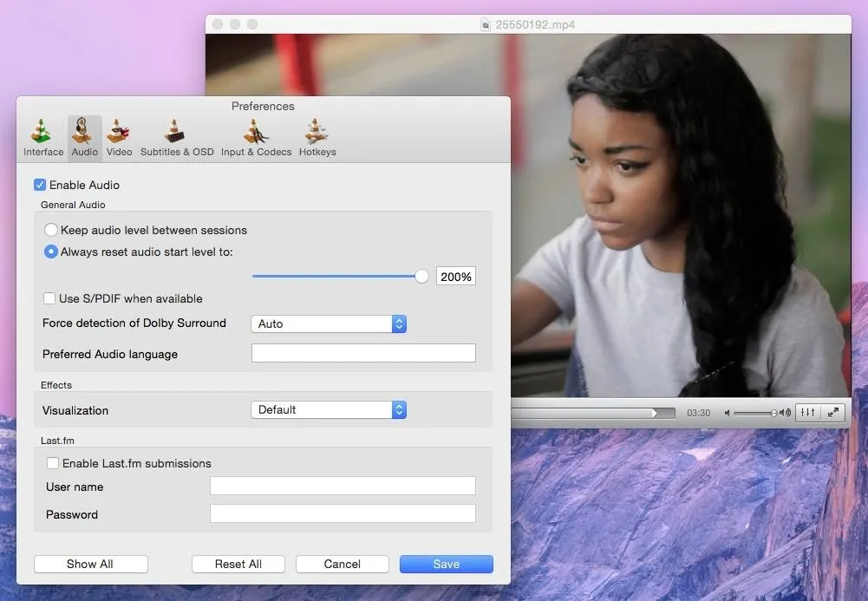Click the video frame in player window
868x601 pixels.
tap(681, 216)
